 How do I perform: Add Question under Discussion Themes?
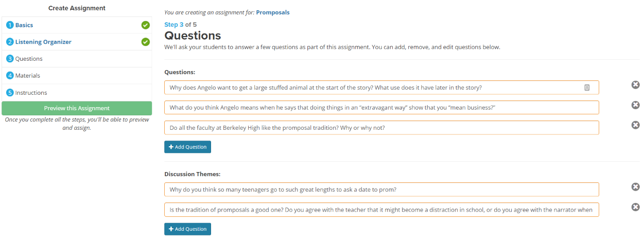[x=187, y=229]
